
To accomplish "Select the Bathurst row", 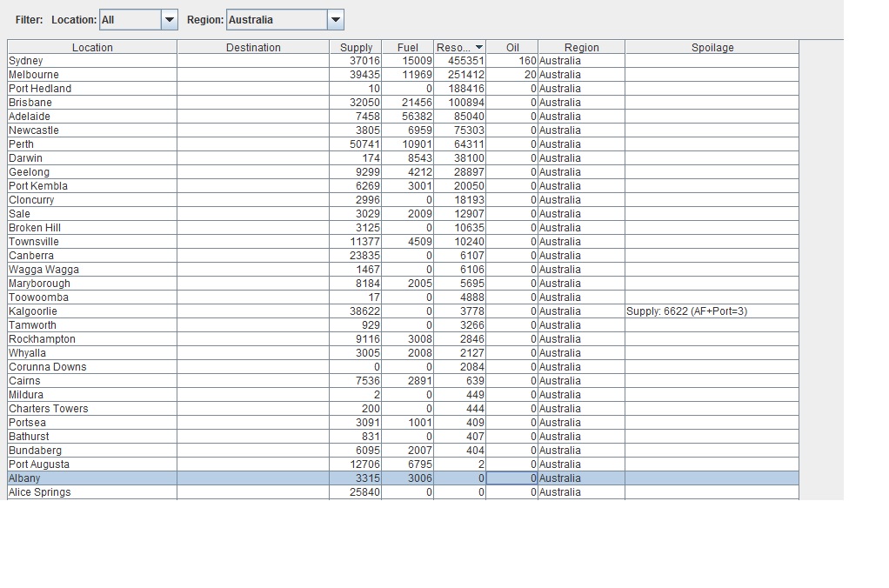I will click(x=403, y=436).
